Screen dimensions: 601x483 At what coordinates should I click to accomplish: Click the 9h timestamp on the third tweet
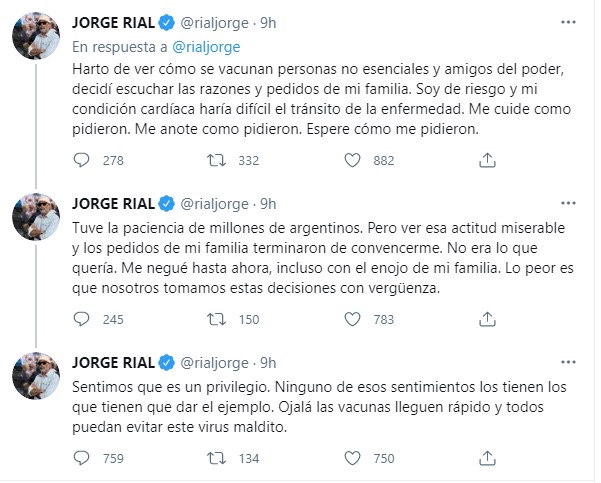click(x=267, y=361)
